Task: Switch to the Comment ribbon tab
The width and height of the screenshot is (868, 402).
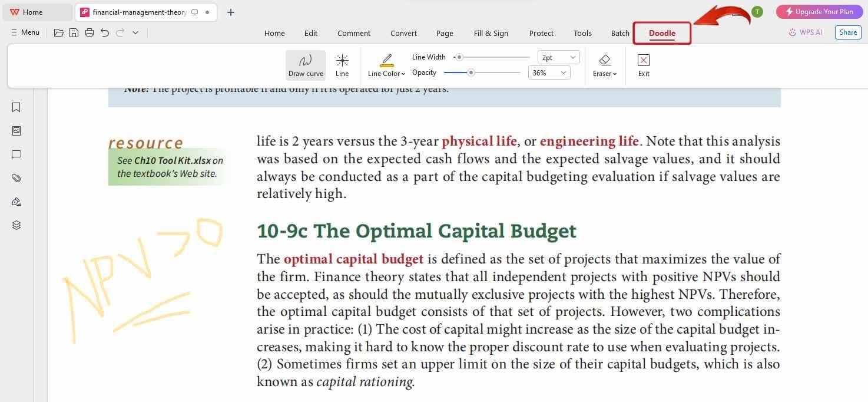Action: 354,33
